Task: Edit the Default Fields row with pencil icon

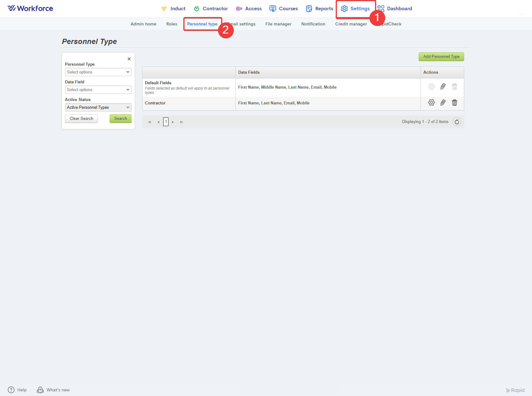Action: [443, 87]
